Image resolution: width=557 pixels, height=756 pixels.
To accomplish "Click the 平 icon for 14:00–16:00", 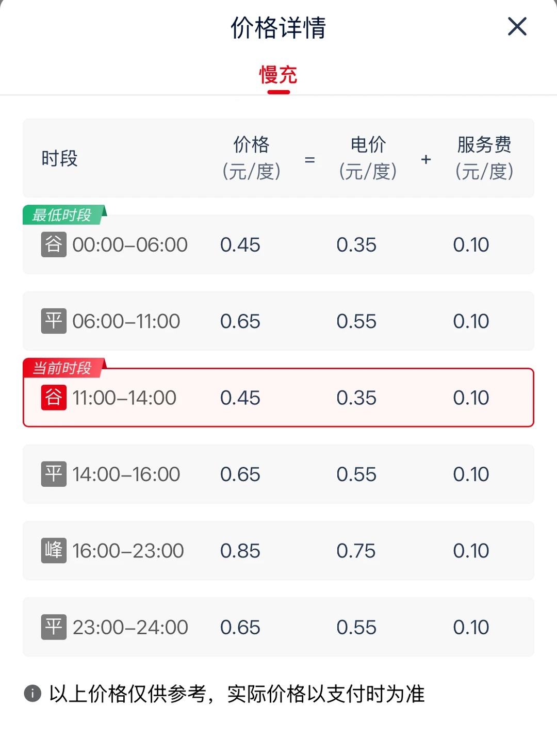I will click(x=54, y=474).
